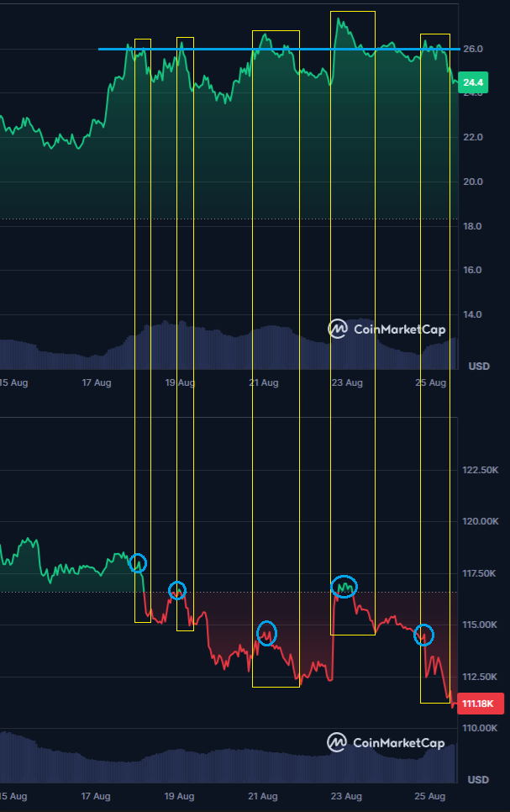Click USD label of the 111.18K price chart

[478, 779]
